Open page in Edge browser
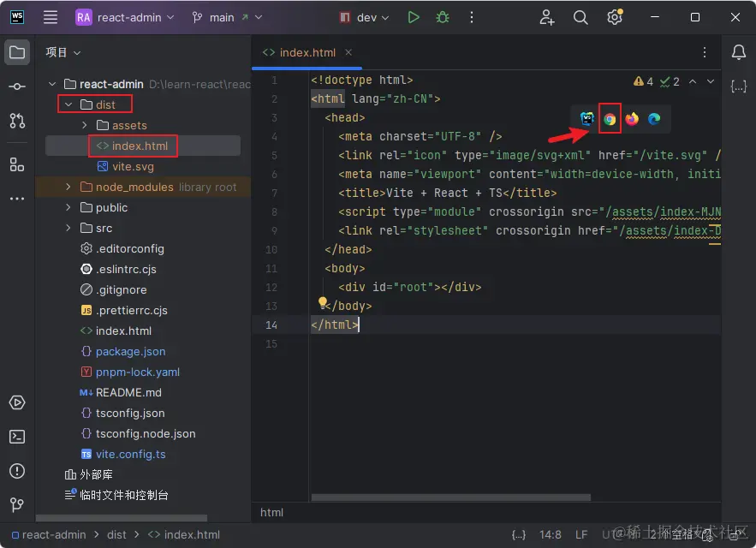Viewport: 756px width, 548px height. point(654,119)
